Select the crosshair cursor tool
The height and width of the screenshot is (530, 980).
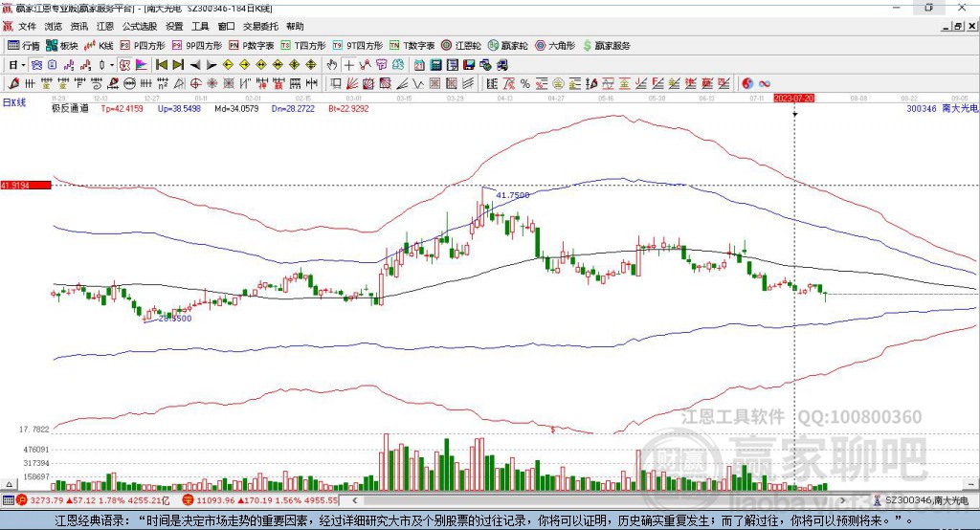(348, 65)
